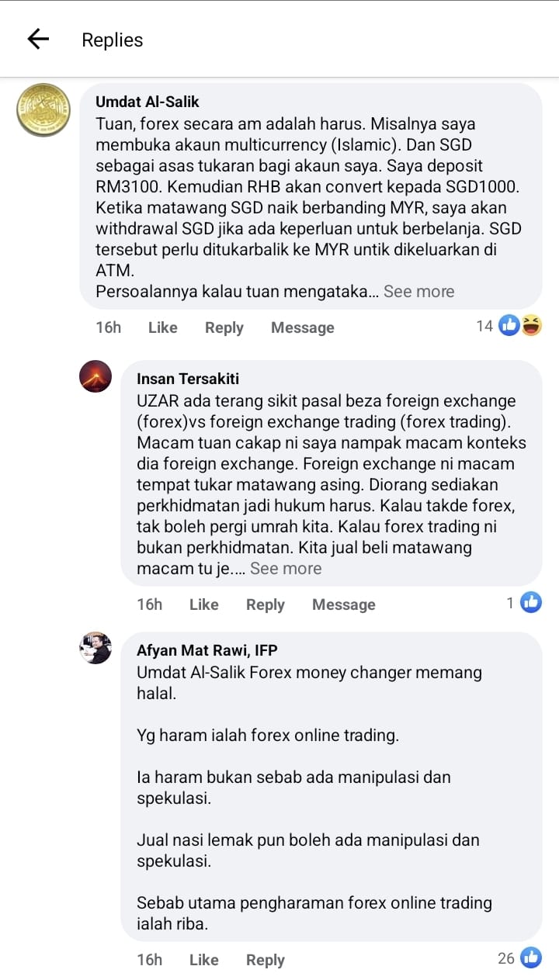Tap the laughing emoji reaction icon
The width and height of the screenshot is (559, 980).
(x=532, y=326)
